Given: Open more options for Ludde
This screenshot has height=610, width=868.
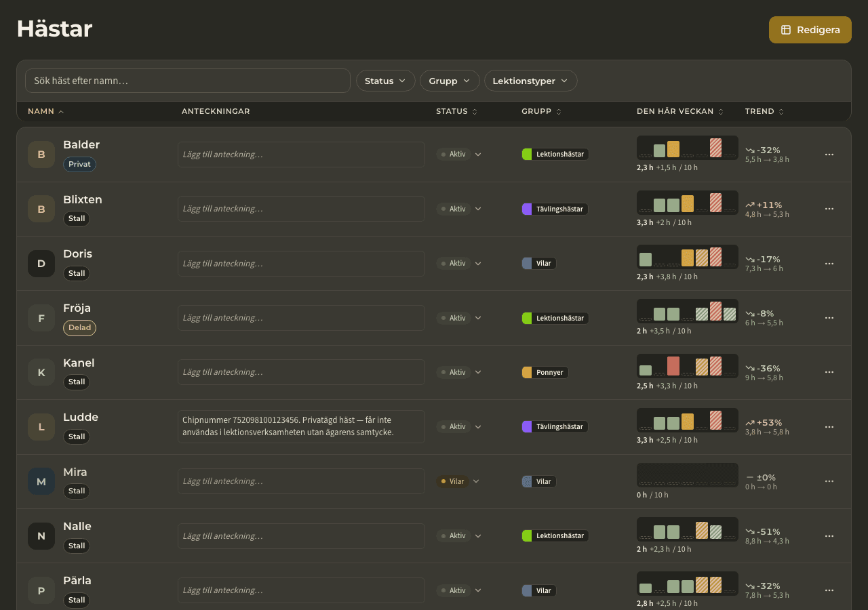Looking at the screenshot, I should pyautogui.click(x=829, y=427).
